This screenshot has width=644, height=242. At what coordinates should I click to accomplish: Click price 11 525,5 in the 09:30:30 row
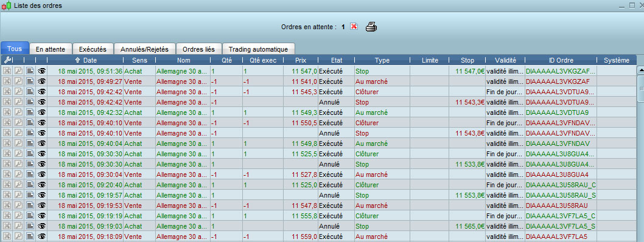click(304, 154)
